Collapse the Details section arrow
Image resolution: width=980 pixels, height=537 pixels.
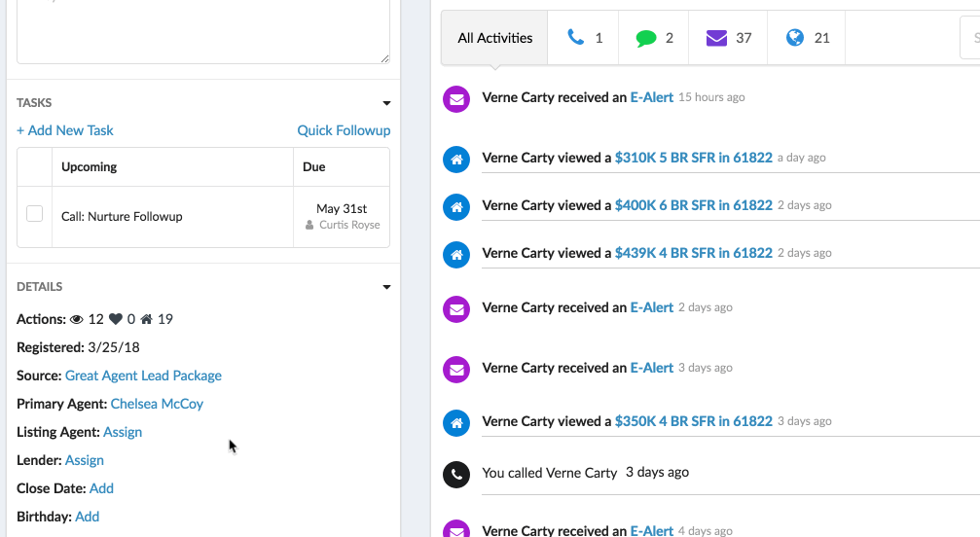386,288
